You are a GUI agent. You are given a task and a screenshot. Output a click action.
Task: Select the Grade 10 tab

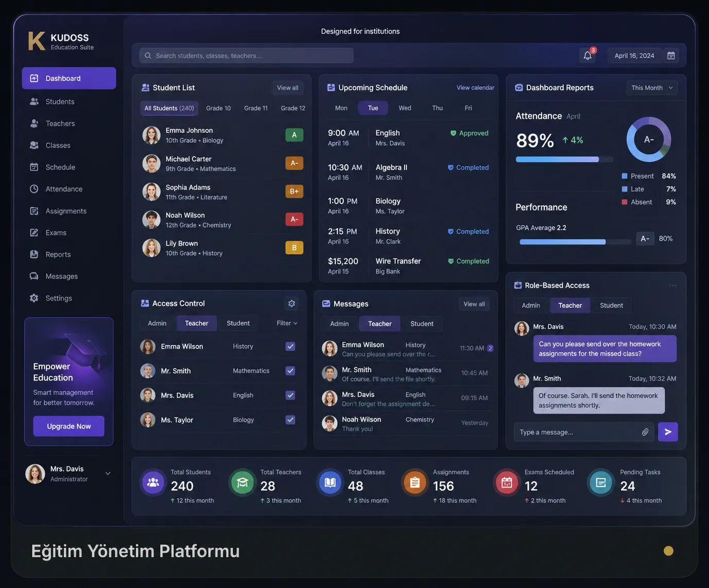point(218,108)
